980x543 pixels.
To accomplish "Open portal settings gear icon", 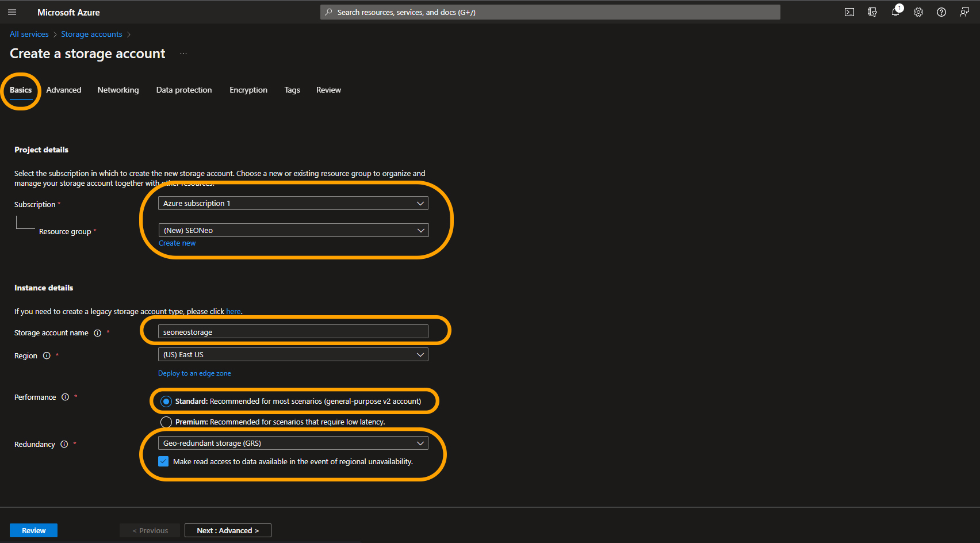I will point(918,12).
